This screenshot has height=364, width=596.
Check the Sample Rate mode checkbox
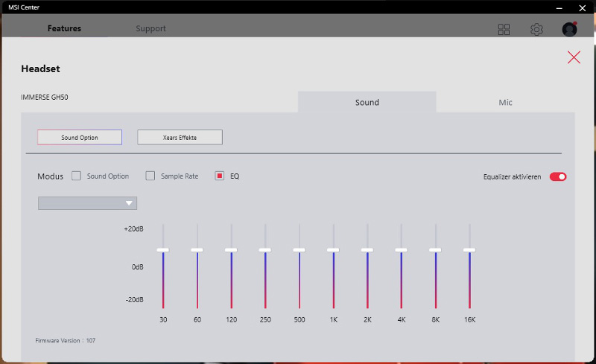tap(150, 176)
